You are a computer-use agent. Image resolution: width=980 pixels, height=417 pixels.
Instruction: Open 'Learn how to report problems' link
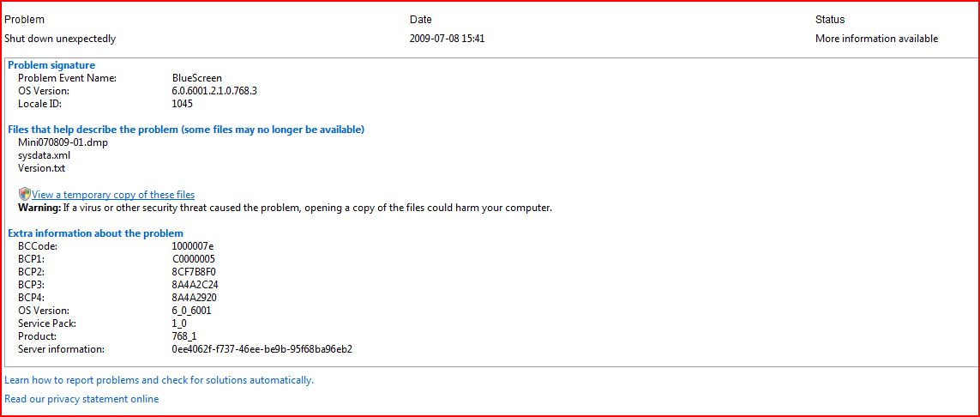159,380
